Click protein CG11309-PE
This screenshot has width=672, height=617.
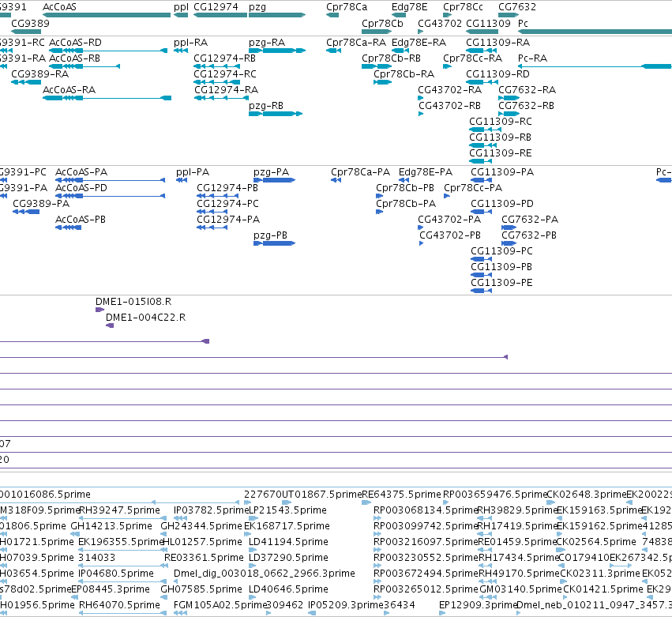point(502,283)
